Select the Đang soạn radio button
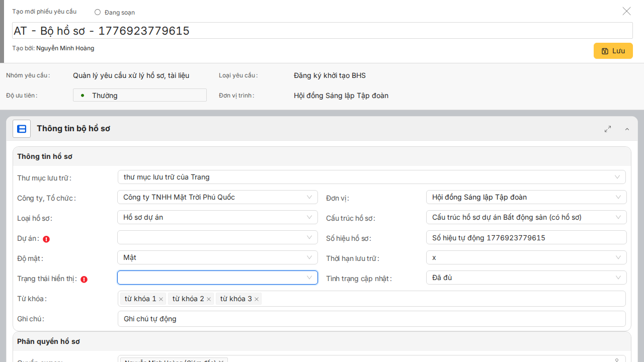Image resolution: width=644 pixels, height=362 pixels. pos(98,12)
